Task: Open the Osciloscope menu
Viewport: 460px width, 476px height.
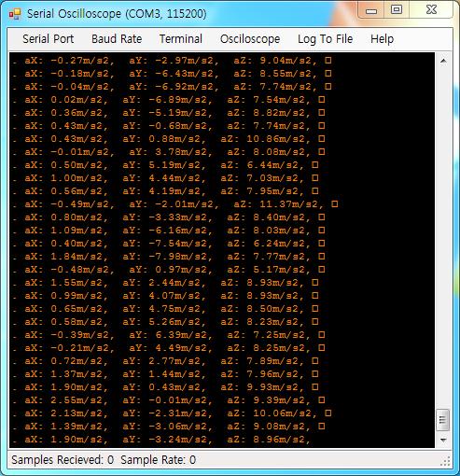Action: 250,39
